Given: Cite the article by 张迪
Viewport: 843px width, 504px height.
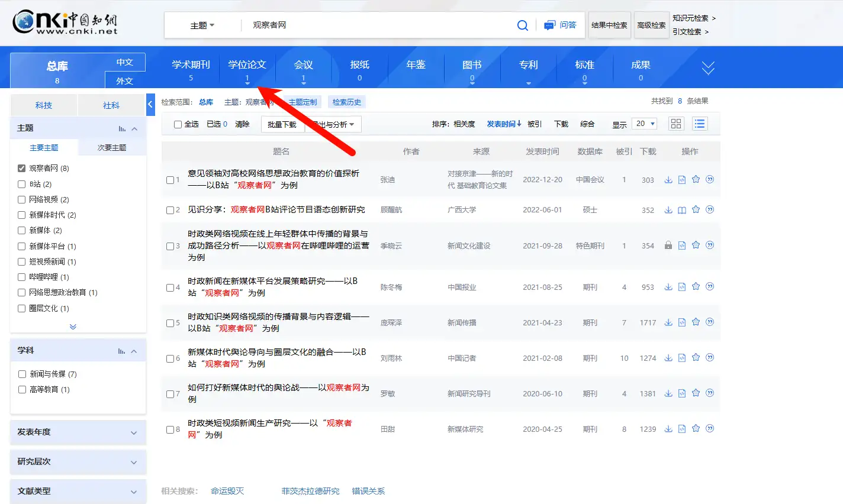Looking at the screenshot, I should (x=710, y=179).
